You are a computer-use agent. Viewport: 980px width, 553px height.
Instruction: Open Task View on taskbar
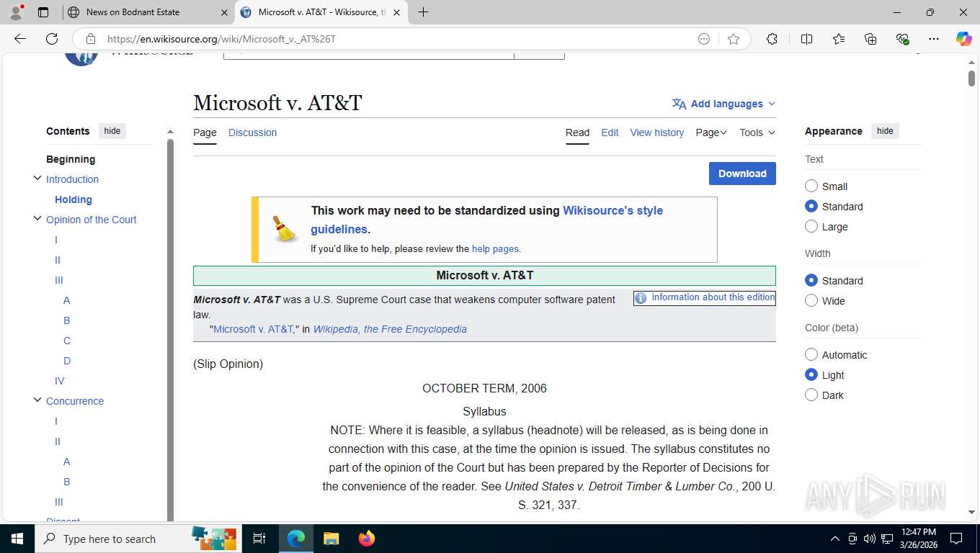click(x=259, y=539)
